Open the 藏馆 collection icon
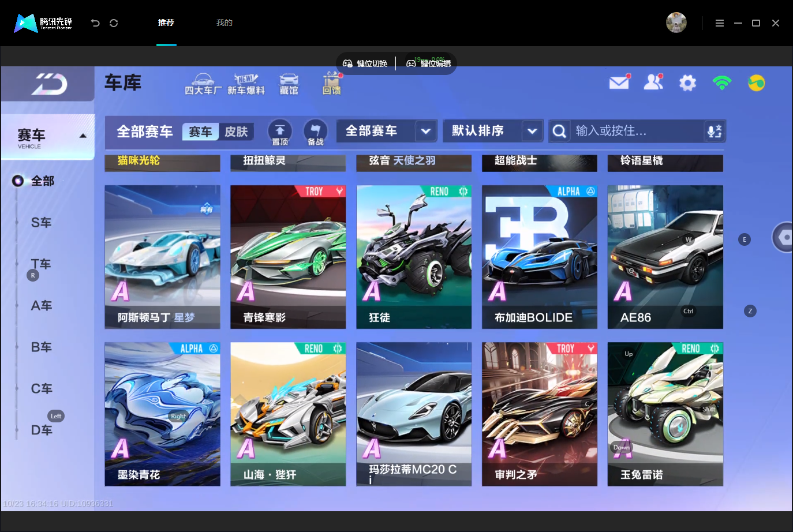793x532 pixels. [x=289, y=84]
